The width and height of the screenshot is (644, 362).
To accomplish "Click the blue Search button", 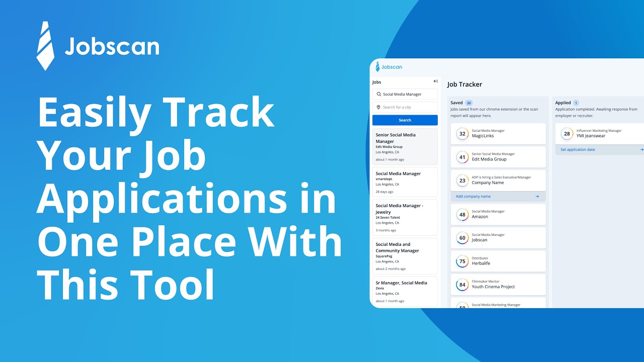I will pos(405,120).
